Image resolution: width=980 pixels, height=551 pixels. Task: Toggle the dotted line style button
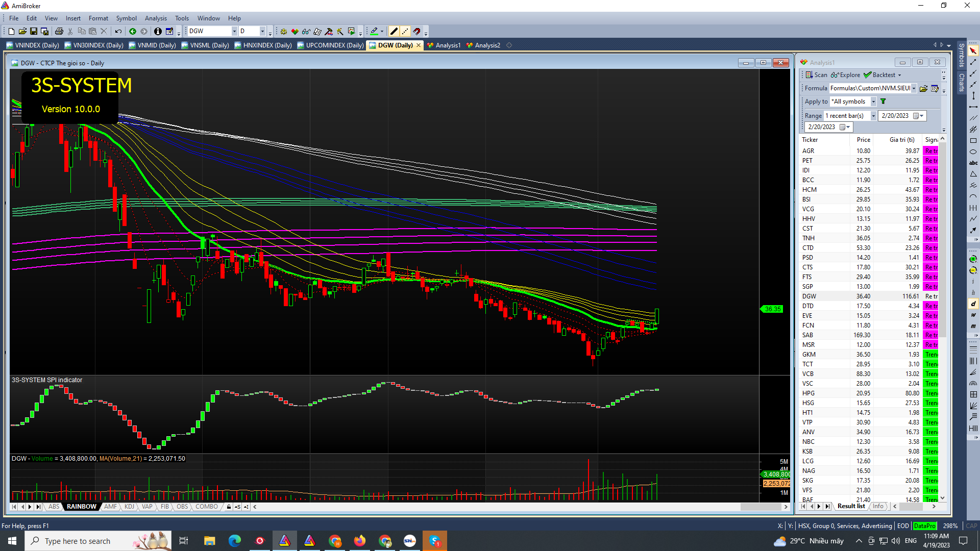pos(405,32)
